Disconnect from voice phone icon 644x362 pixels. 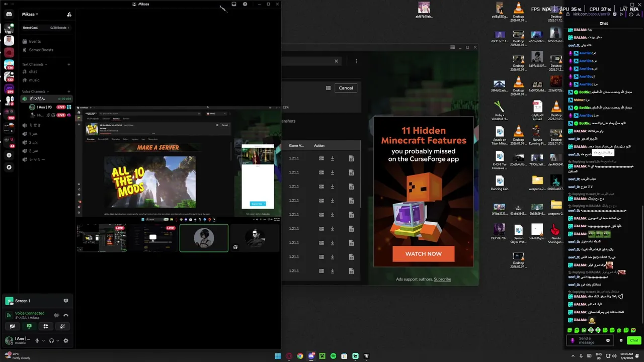pyautogui.click(x=66, y=315)
